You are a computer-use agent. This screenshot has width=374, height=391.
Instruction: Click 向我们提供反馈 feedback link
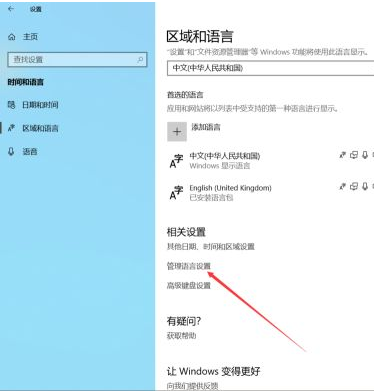tap(192, 386)
